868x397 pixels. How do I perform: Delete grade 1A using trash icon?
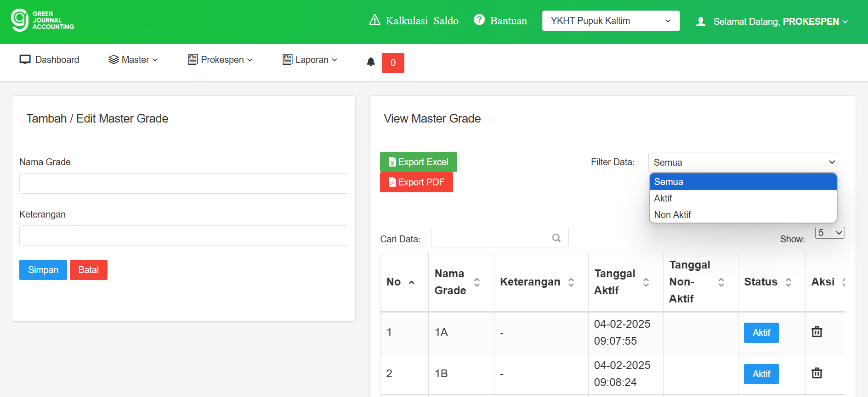point(817,332)
